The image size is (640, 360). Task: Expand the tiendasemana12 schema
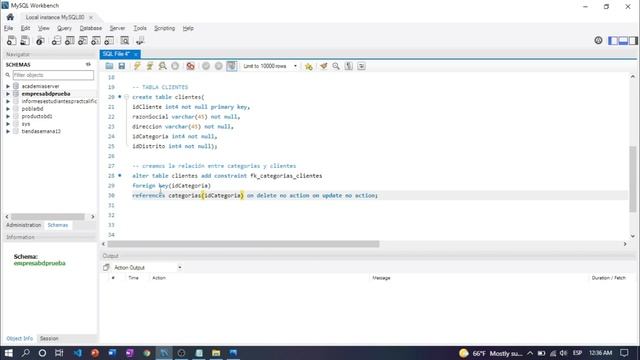pos(8,131)
